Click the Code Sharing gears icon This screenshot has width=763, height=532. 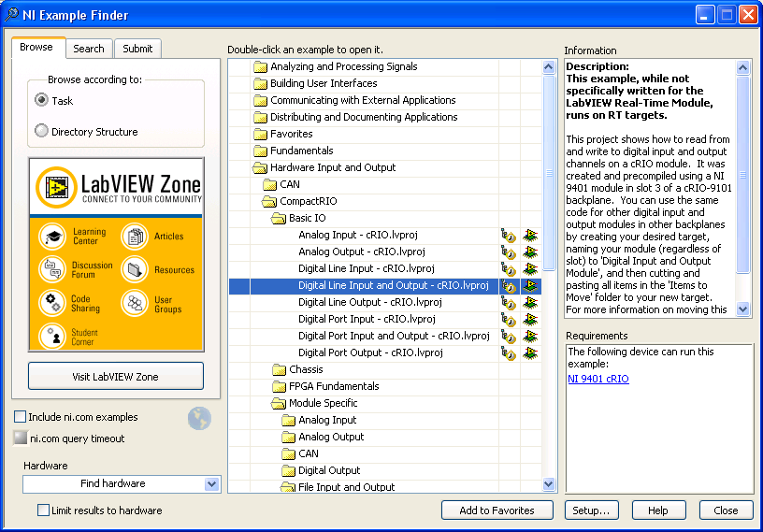[52, 303]
